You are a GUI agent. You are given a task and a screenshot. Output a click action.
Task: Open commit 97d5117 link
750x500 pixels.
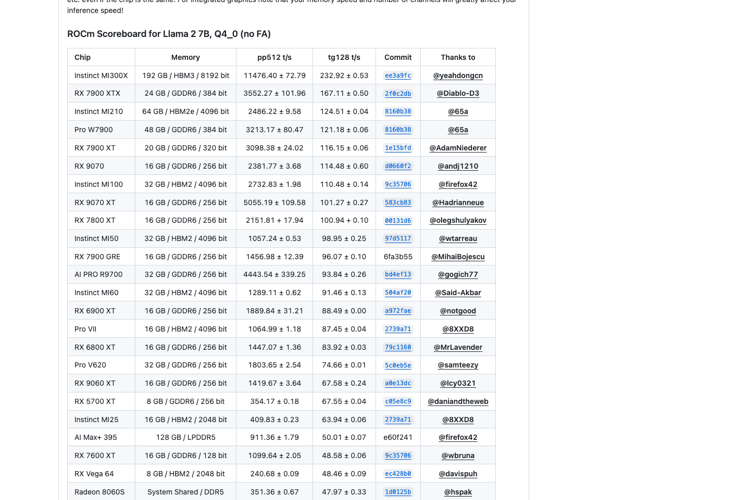397,238
